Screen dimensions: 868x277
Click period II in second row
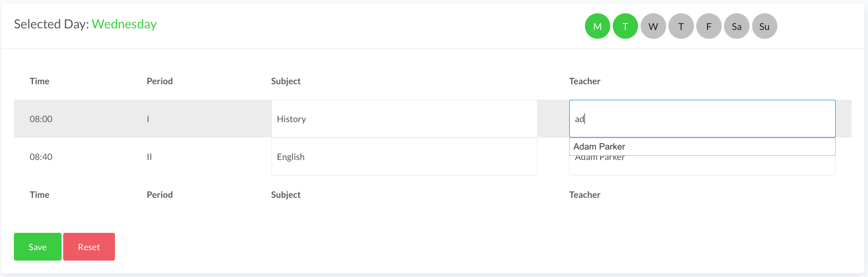pos(149,157)
